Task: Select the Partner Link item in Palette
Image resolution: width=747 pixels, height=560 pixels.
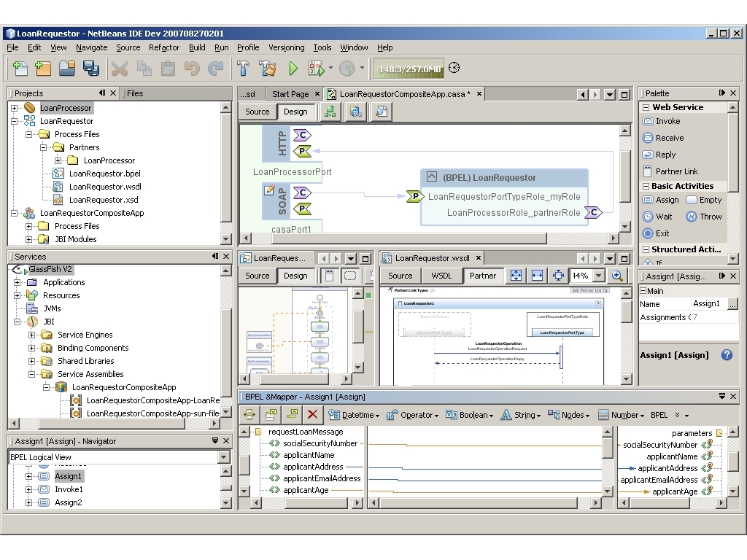Action: pyautogui.click(x=670, y=171)
